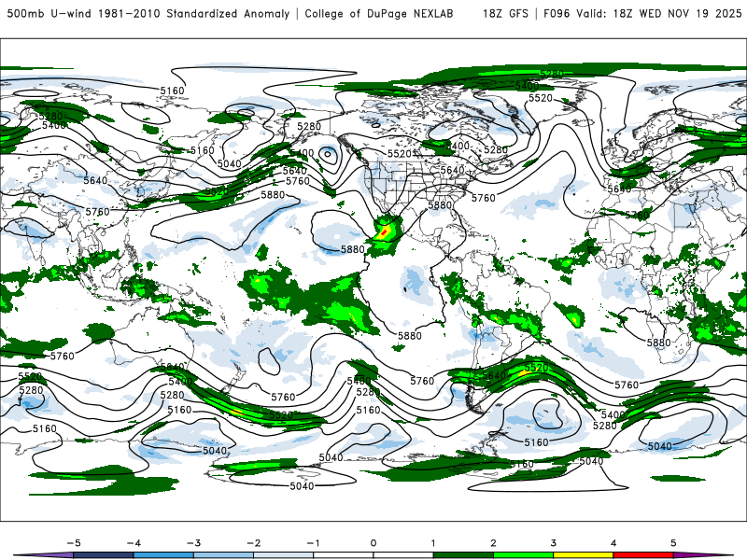
Task: Click the red 4 to 5 colorbar segment
Action: click(x=643, y=555)
